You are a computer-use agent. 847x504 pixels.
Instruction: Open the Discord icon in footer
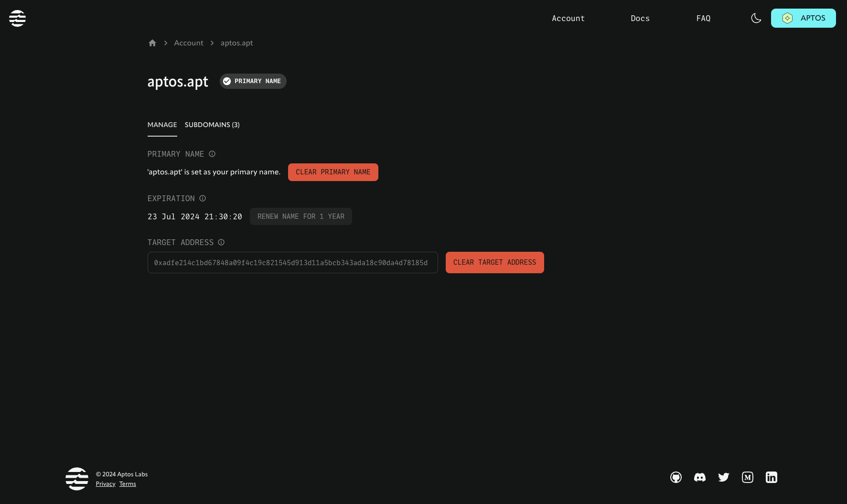coord(700,477)
